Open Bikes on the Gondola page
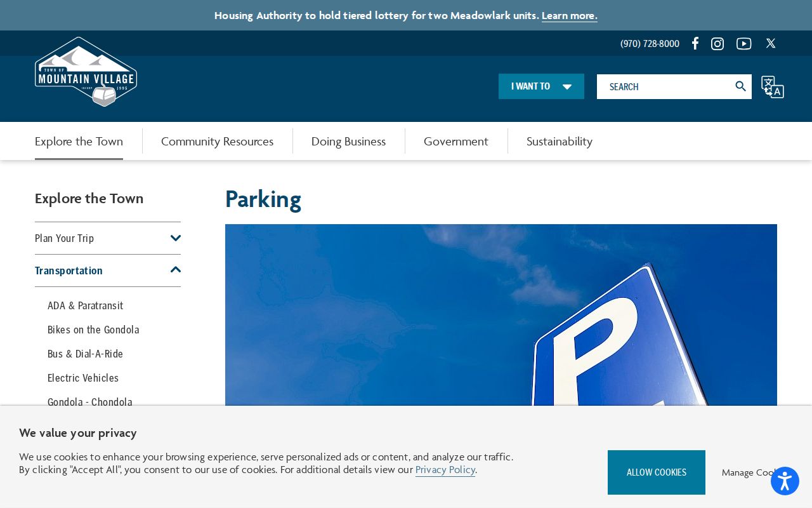812x508 pixels. pos(93,330)
